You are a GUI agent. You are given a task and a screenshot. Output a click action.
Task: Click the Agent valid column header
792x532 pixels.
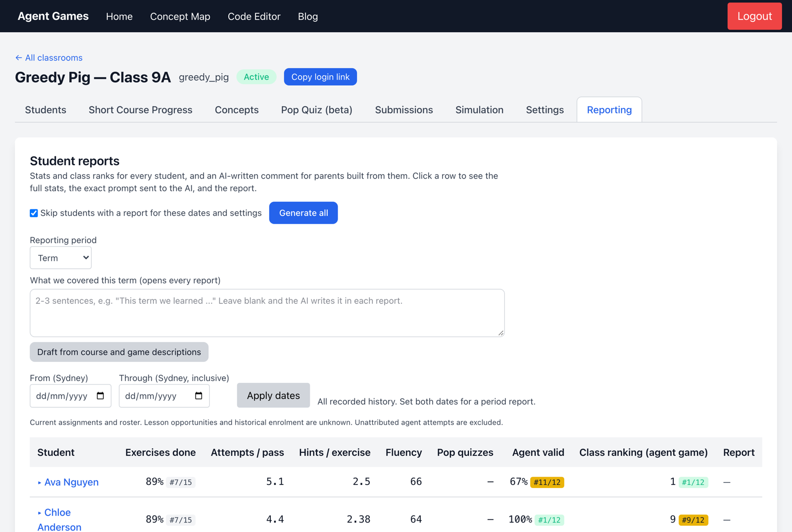(538, 452)
